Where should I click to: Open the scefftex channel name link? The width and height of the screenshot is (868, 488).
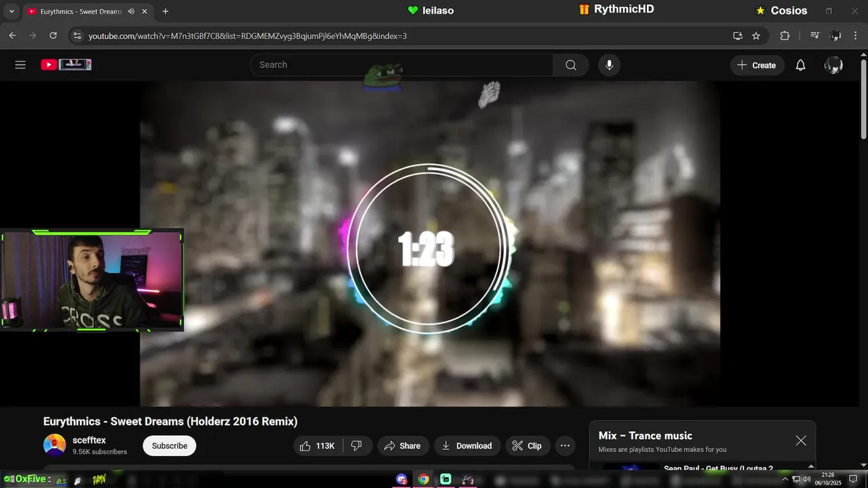[x=89, y=440]
